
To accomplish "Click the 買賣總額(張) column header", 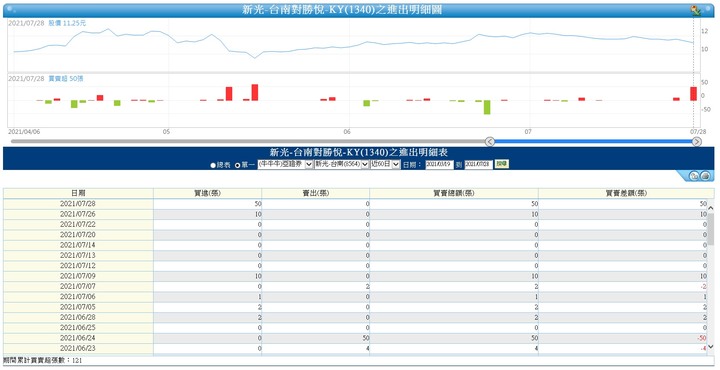I will (x=454, y=193).
